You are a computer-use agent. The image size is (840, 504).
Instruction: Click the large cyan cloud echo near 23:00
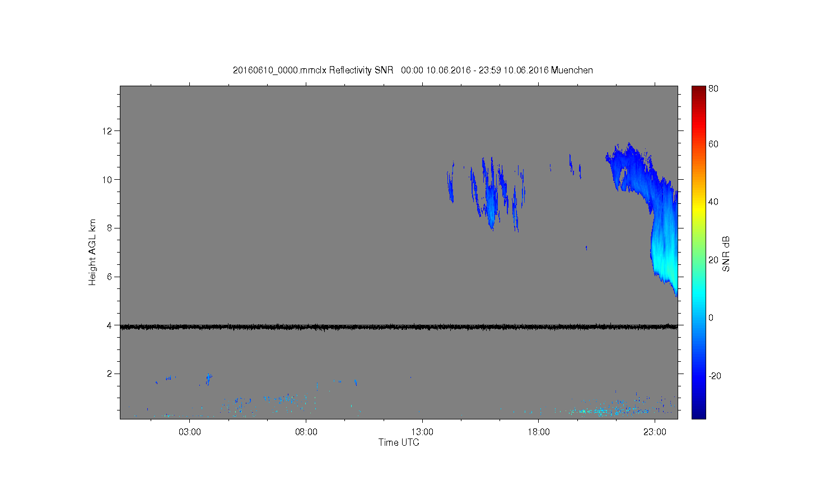tap(665, 246)
